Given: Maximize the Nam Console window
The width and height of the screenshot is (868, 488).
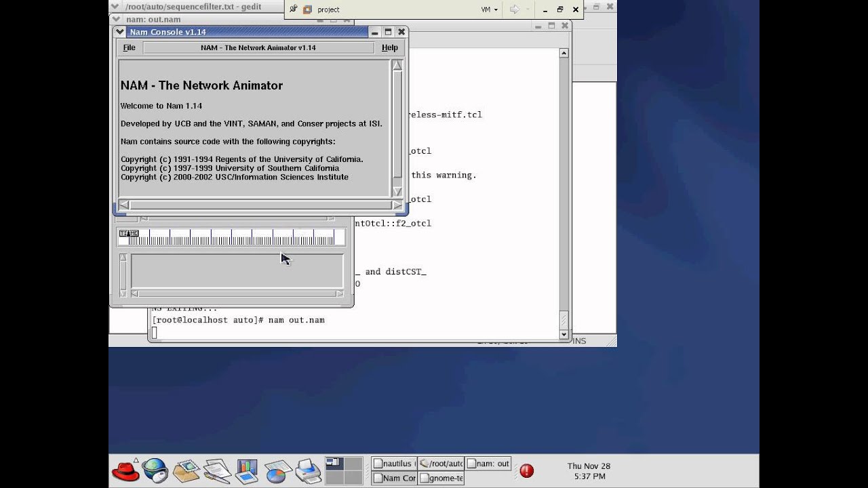Looking at the screenshot, I should [x=388, y=32].
